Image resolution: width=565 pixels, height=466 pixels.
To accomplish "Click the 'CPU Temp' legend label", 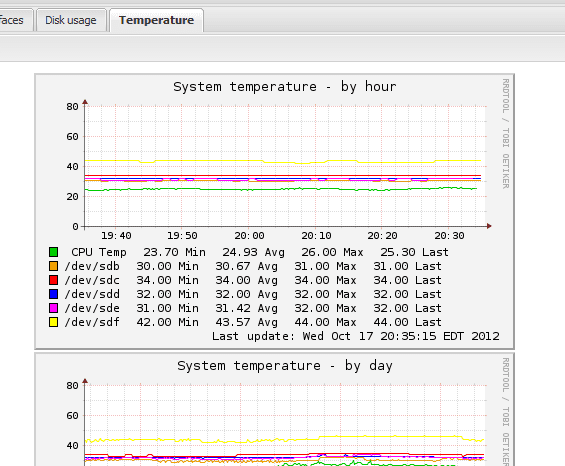I will tap(99, 252).
